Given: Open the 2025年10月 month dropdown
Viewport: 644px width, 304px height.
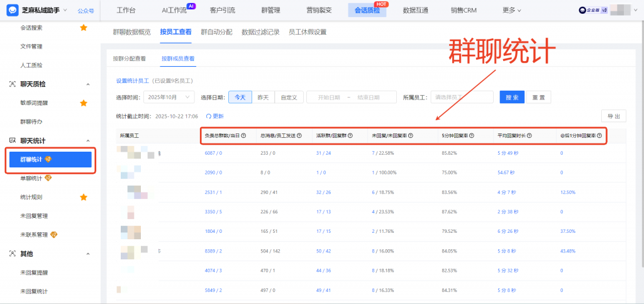Looking at the screenshot, I should point(169,98).
